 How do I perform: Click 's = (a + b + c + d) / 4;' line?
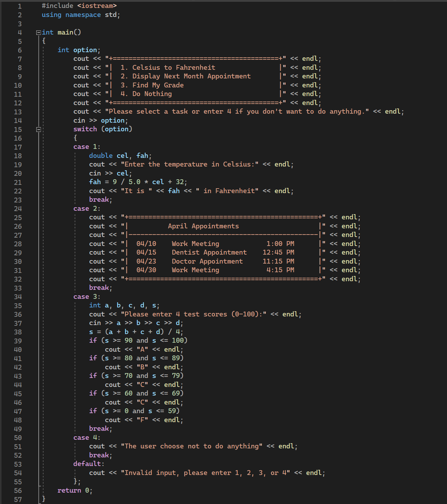(136, 332)
